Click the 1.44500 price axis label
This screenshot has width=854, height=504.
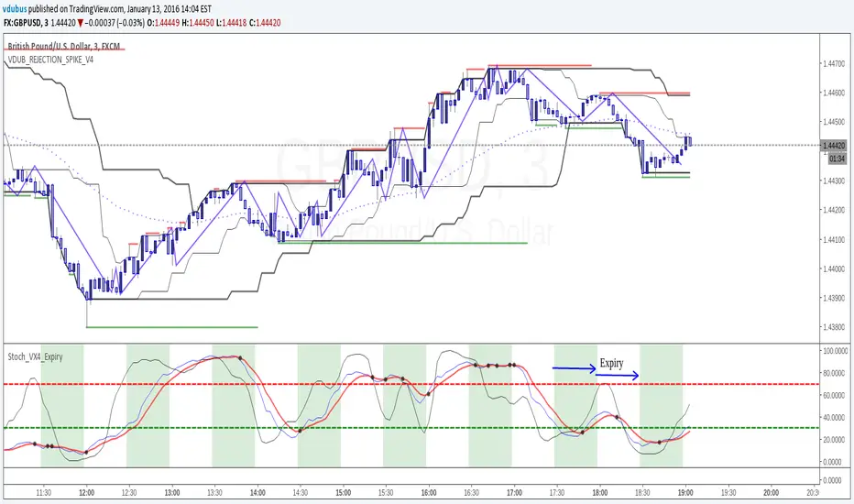834,122
